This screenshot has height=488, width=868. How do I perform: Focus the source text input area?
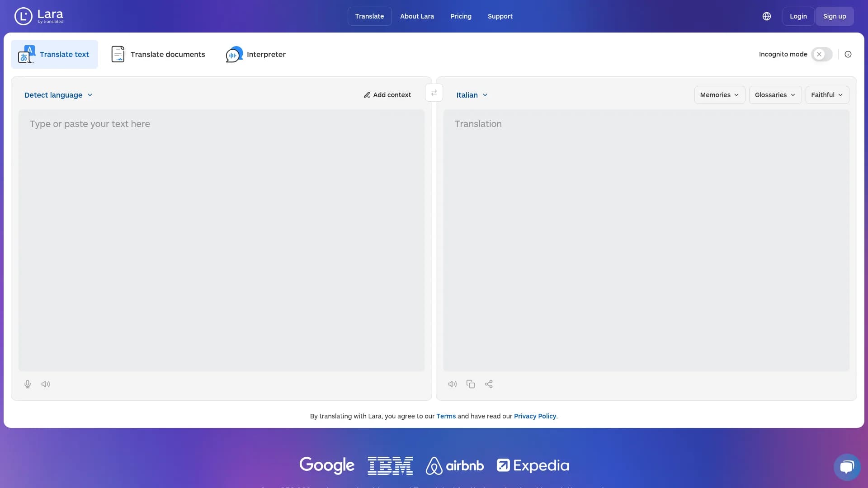[222, 240]
